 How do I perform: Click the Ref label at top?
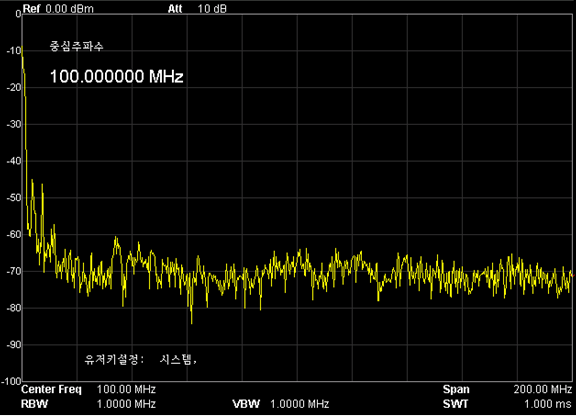[x=31, y=8]
